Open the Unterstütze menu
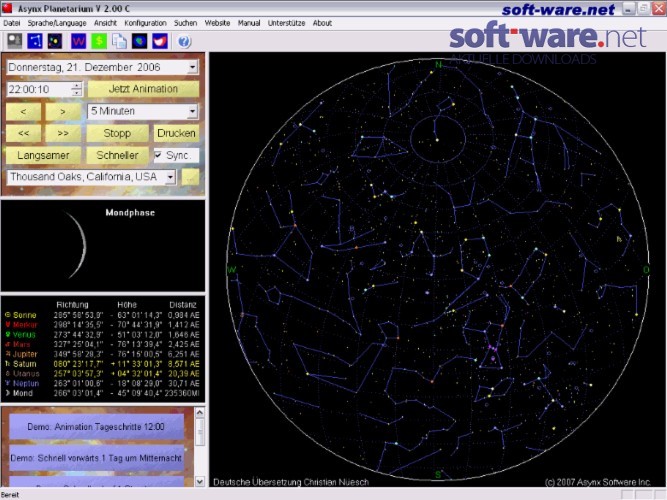This screenshot has width=667, height=500. tap(286, 23)
